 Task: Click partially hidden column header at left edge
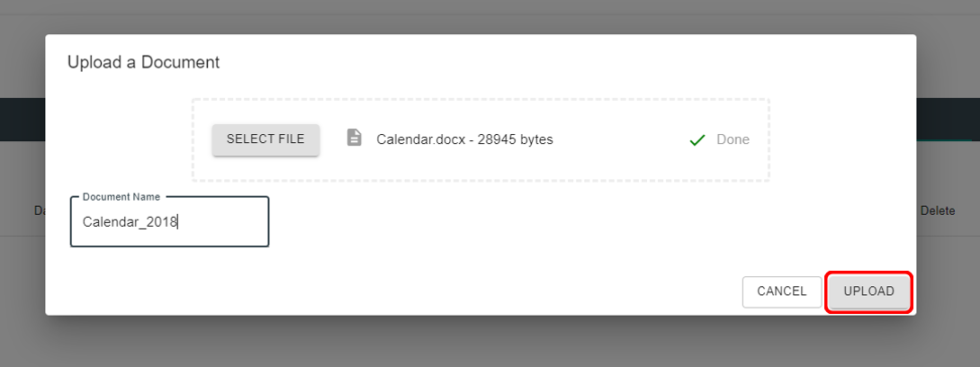39,210
